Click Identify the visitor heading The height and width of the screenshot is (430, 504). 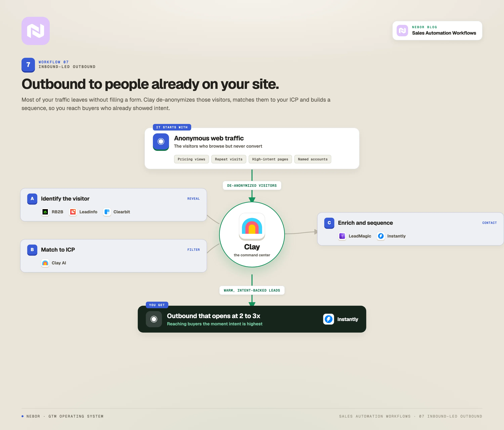65,199
